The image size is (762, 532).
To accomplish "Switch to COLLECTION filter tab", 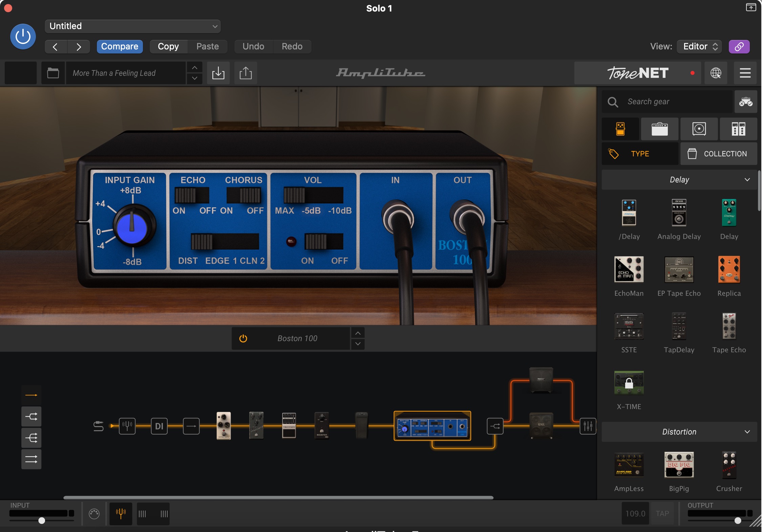I will (719, 154).
